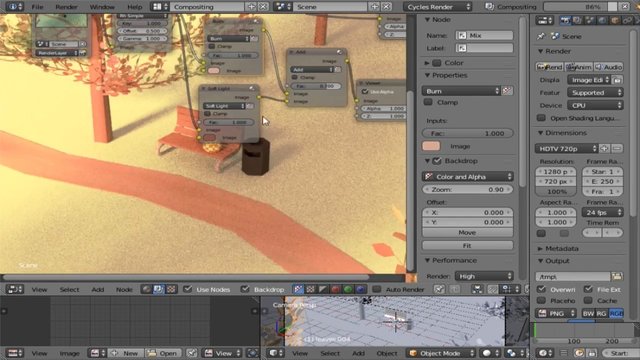Show only green backdrop channel

[348, 289]
